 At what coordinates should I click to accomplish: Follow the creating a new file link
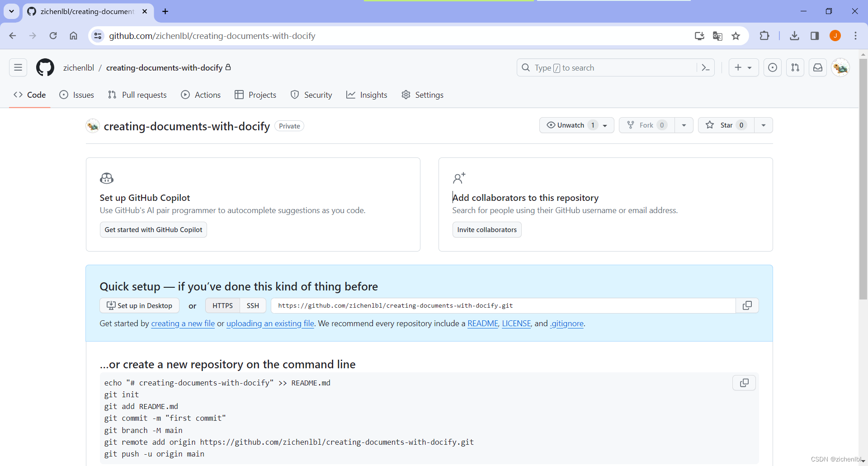click(183, 324)
